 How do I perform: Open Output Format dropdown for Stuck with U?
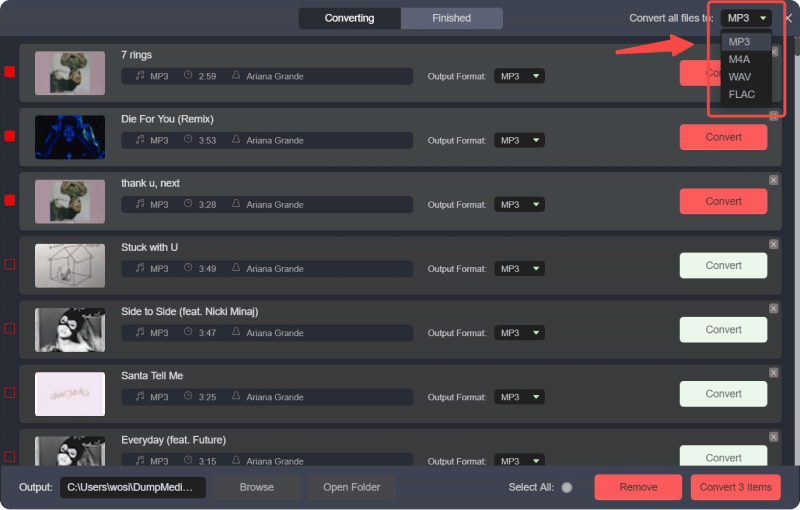click(x=519, y=269)
